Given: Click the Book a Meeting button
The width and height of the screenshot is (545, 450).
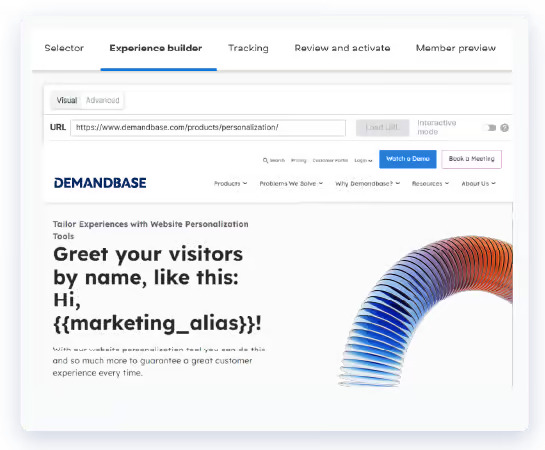Looking at the screenshot, I should pos(471,159).
